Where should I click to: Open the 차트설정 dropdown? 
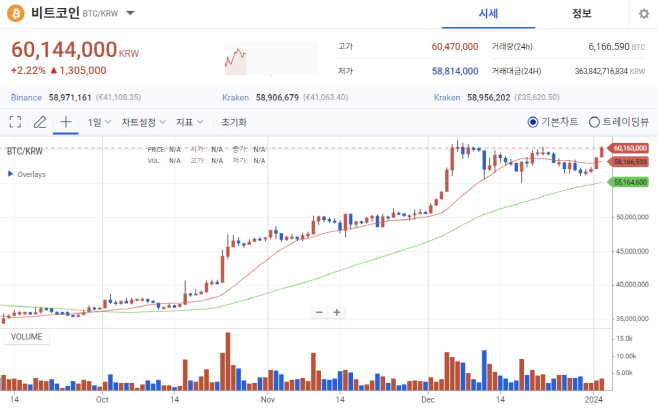click(144, 122)
